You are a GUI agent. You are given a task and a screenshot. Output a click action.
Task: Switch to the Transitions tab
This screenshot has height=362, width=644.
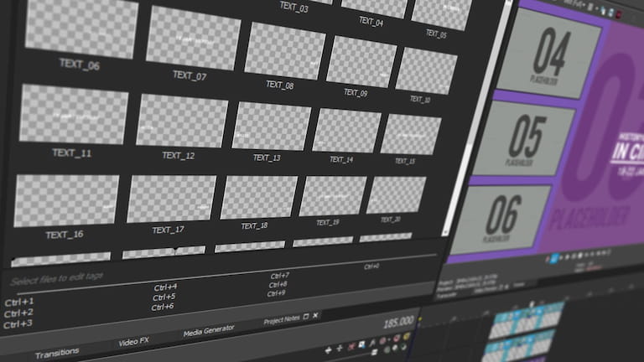pyautogui.click(x=57, y=353)
